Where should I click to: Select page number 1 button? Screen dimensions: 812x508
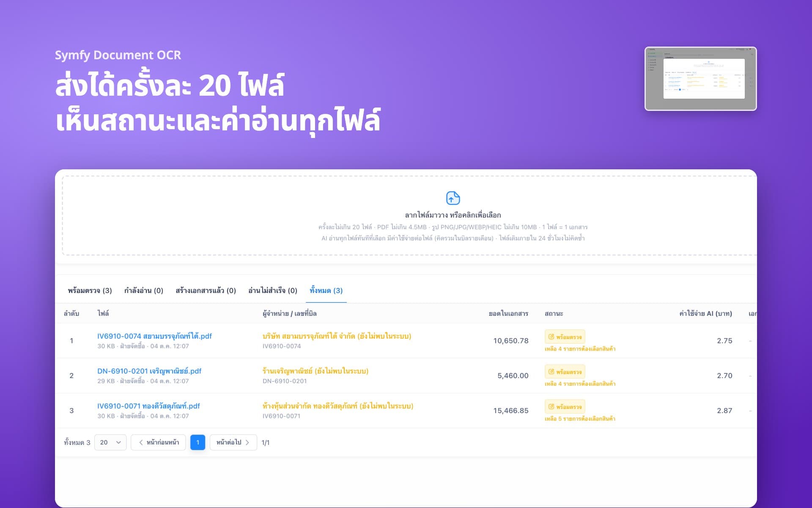click(x=198, y=442)
